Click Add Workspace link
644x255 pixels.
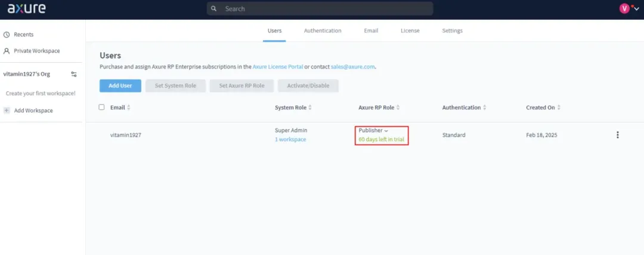(x=33, y=110)
